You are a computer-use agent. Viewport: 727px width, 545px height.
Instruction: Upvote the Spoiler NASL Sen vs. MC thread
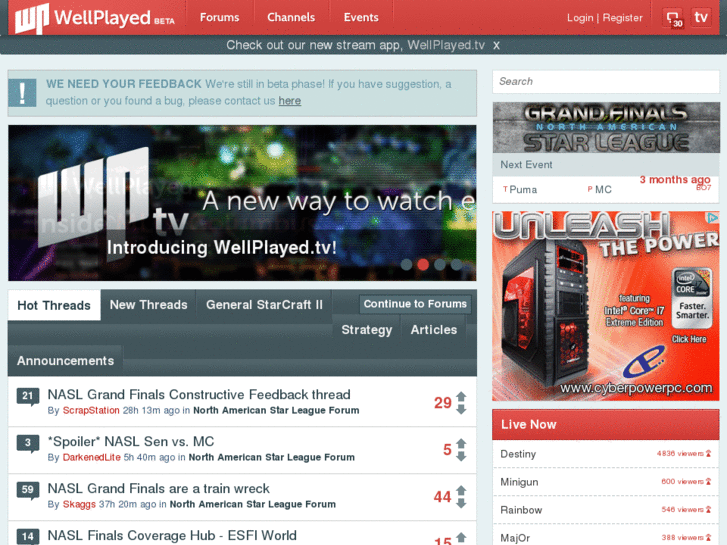461,443
